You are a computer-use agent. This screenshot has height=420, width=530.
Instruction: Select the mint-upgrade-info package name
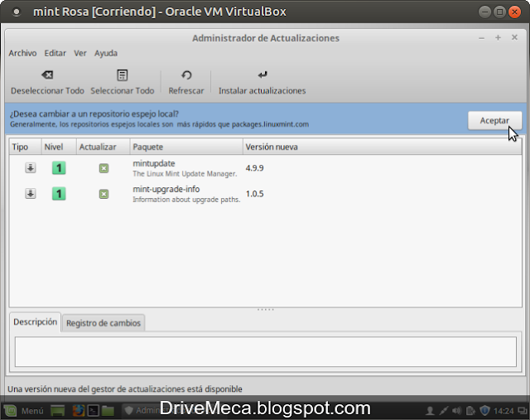tap(166, 189)
